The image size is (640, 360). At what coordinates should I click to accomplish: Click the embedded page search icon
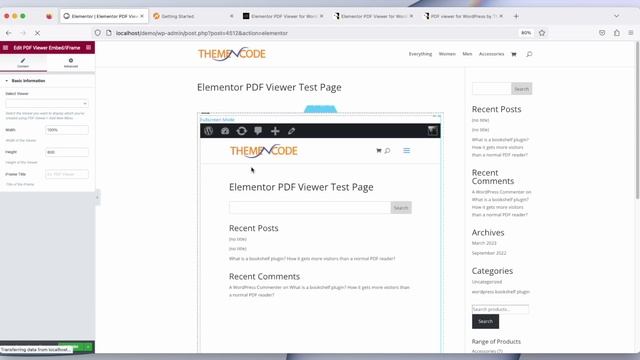pyautogui.click(x=387, y=151)
